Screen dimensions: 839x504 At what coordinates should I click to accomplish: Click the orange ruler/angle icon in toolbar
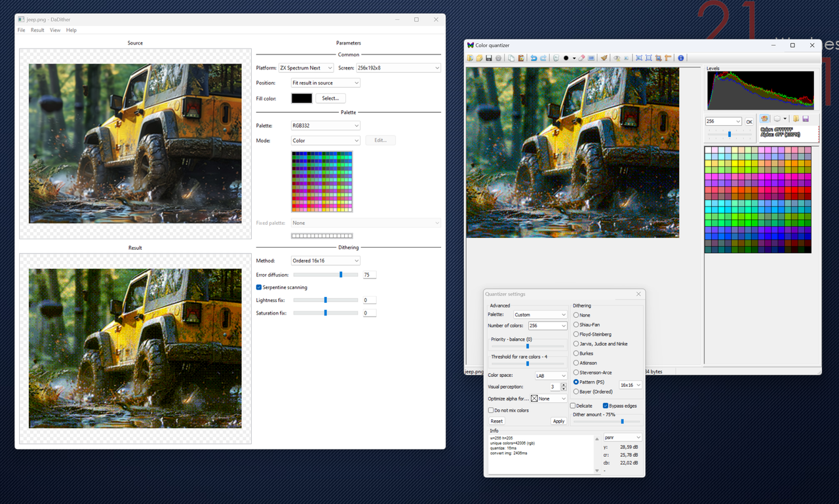668,58
